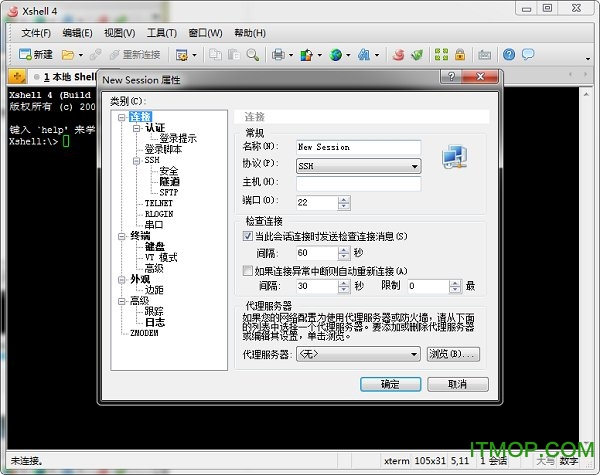Click the red Xshell swirl icon
This screenshot has width=600, height=475.
point(399,55)
